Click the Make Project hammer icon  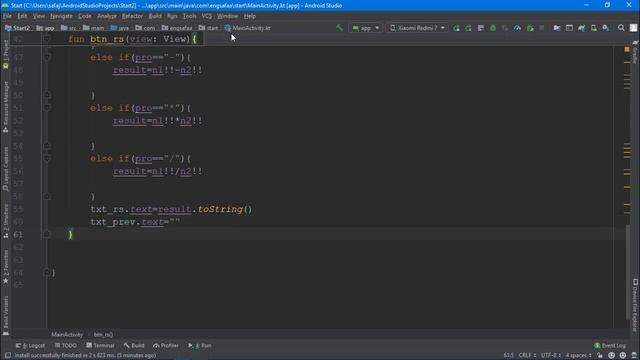click(x=339, y=28)
